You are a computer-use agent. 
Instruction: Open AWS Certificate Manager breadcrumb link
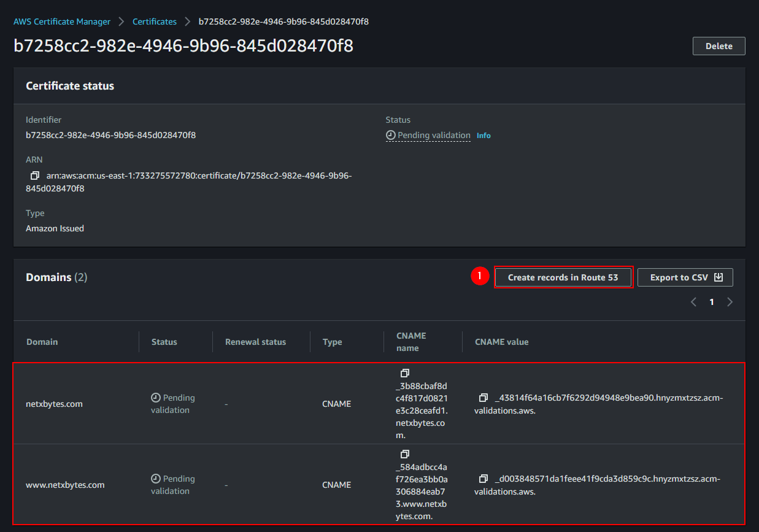coord(62,21)
